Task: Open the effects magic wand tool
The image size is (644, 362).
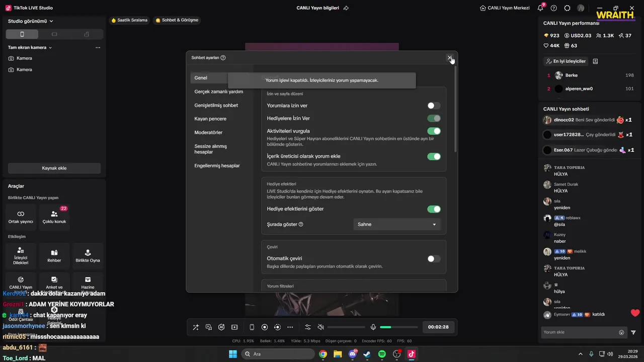Action: pos(196,327)
